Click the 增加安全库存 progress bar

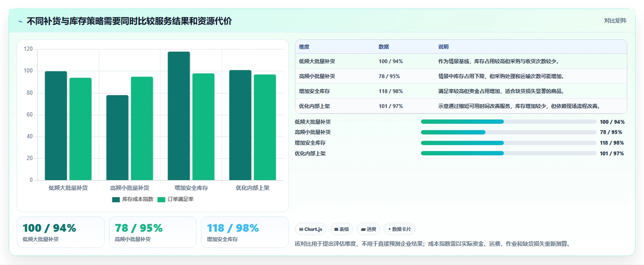tap(509, 143)
